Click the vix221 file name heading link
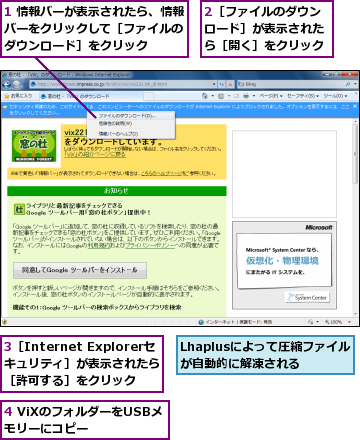This screenshot has width=360, height=440. pyautogui.click(x=76, y=132)
